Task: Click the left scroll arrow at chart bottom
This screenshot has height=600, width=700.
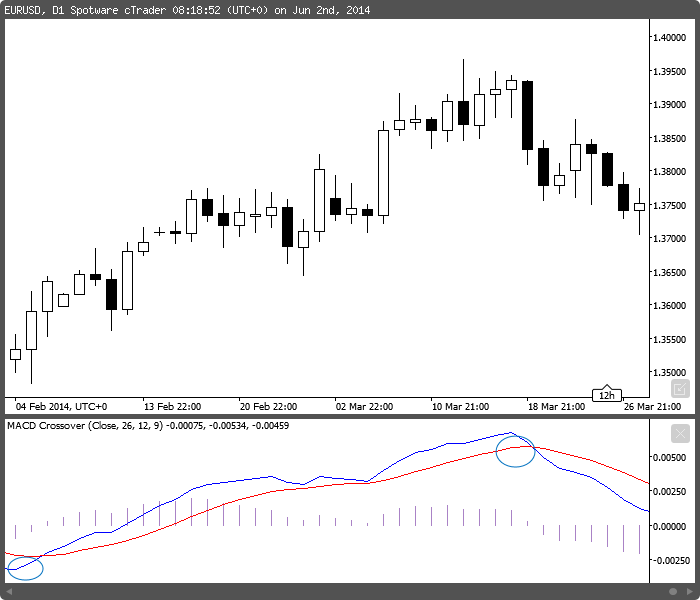Action: pos(9,593)
